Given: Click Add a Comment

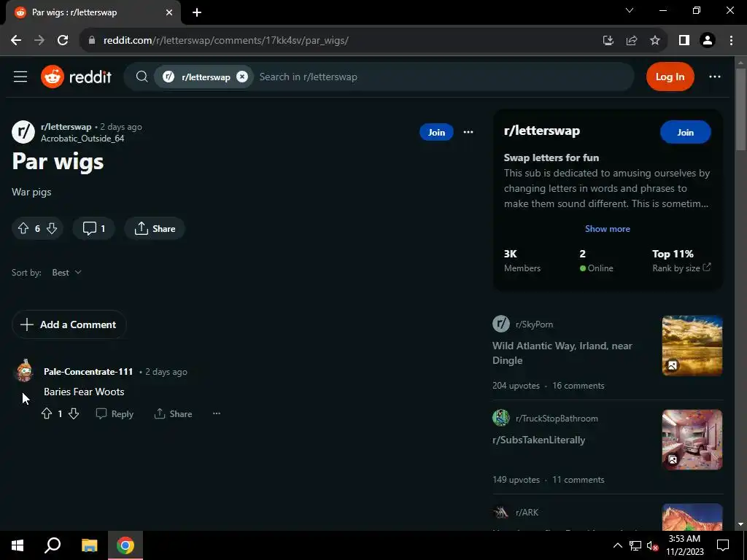Looking at the screenshot, I should 69,324.
